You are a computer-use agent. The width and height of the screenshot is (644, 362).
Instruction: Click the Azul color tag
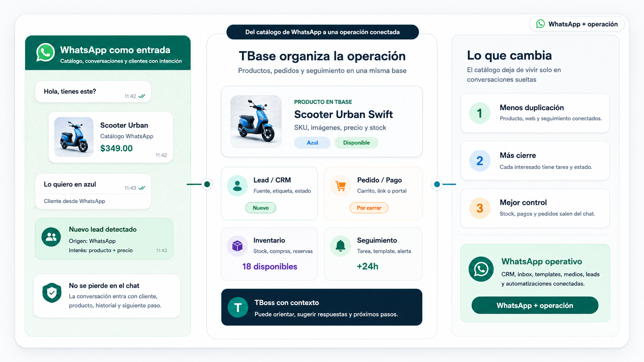pyautogui.click(x=312, y=143)
